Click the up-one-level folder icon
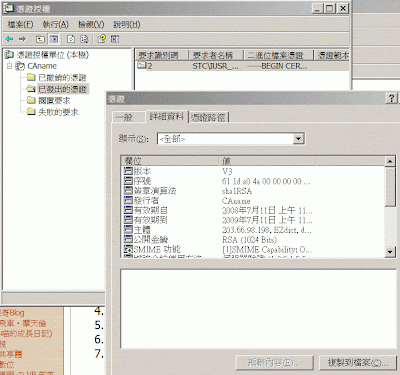Screen dimensions: 400x375 tap(40, 39)
